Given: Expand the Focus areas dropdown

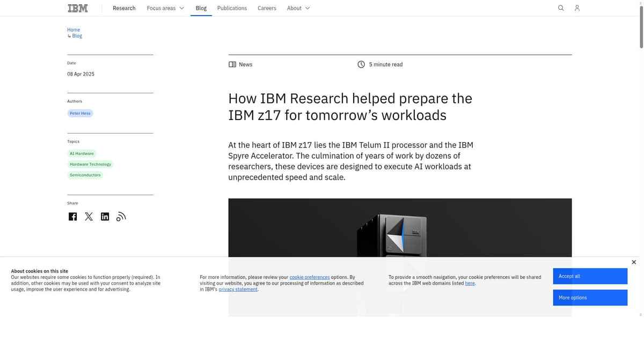Looking at the screenshot, I should [x=165, y=8].
